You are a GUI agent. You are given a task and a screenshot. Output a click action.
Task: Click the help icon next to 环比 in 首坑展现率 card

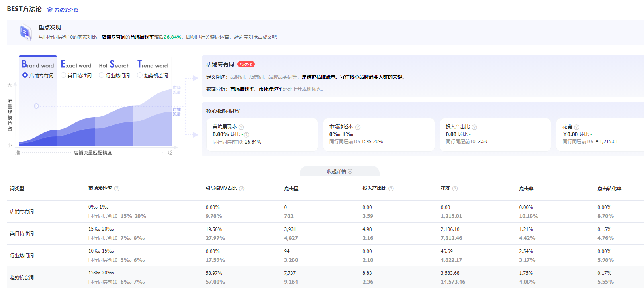(x=246, y=135)
